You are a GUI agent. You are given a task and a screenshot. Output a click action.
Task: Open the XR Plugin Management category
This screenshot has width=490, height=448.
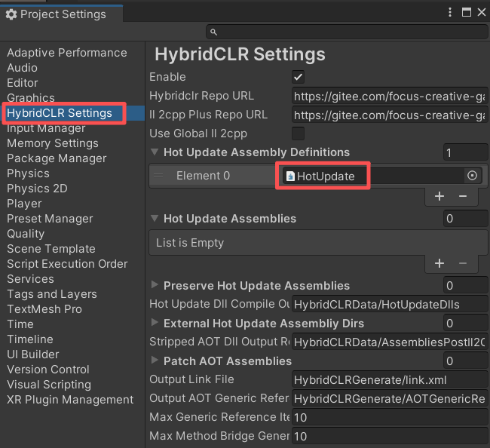click(70, 400)
